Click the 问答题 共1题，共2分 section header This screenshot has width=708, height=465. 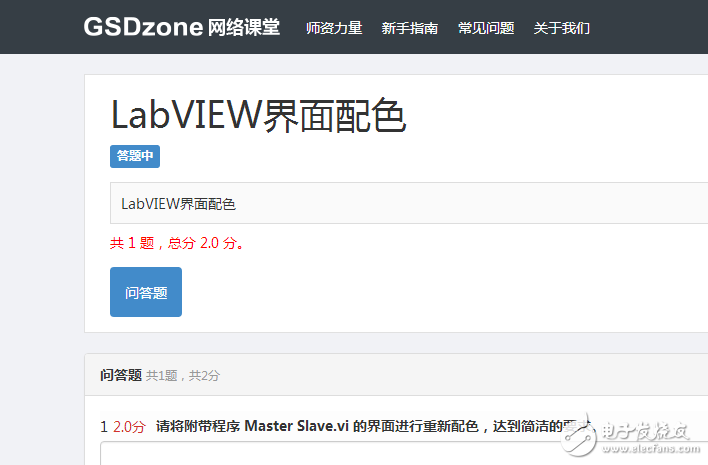(x=396, y=375)
